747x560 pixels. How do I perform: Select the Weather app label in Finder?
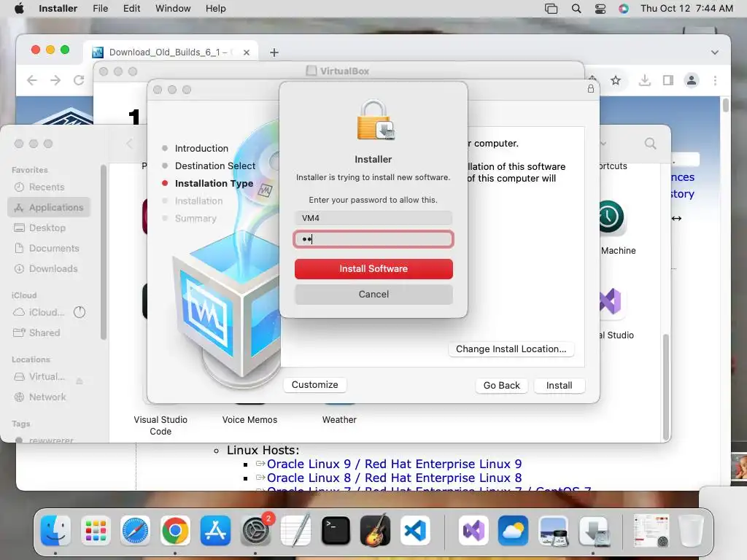point(339,420)
